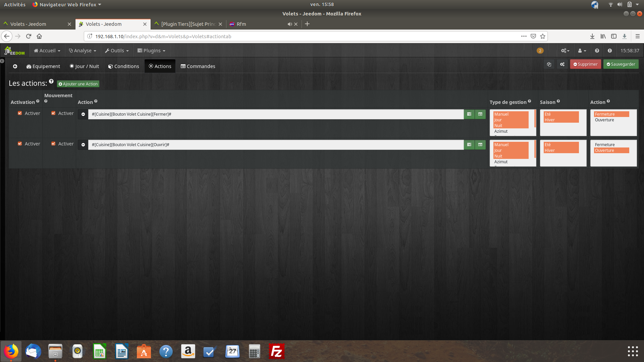The height and width of the screenshot is (362, 644).
Task: Click the red remove circle icon first action
Action: point(83,114)
